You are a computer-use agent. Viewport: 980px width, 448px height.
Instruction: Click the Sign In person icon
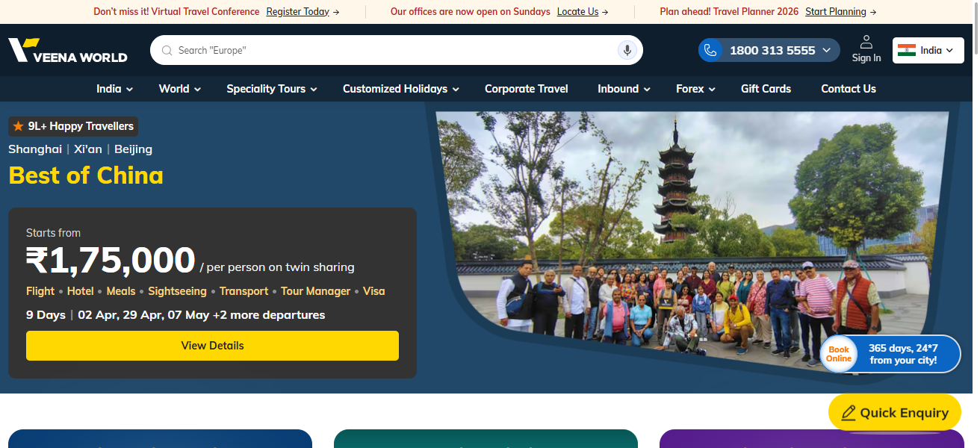coord(866,42)
